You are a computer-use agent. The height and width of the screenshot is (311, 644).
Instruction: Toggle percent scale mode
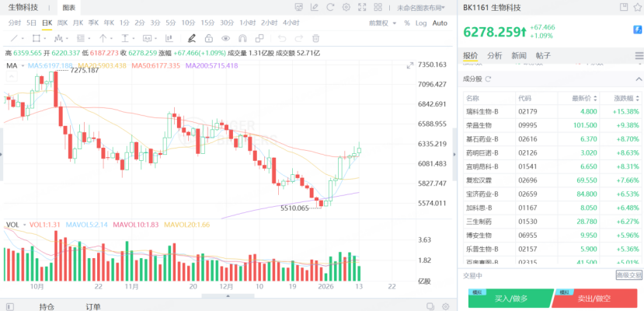(406, 23)
